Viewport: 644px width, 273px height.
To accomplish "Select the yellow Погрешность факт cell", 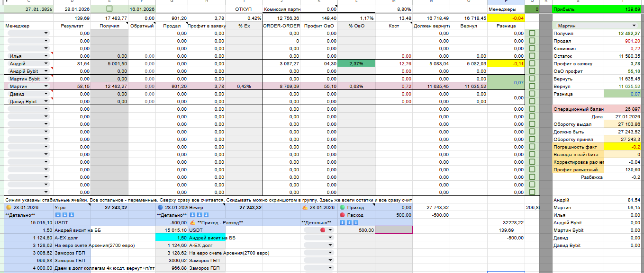I will pyautogui.click(x=578, y=147).
